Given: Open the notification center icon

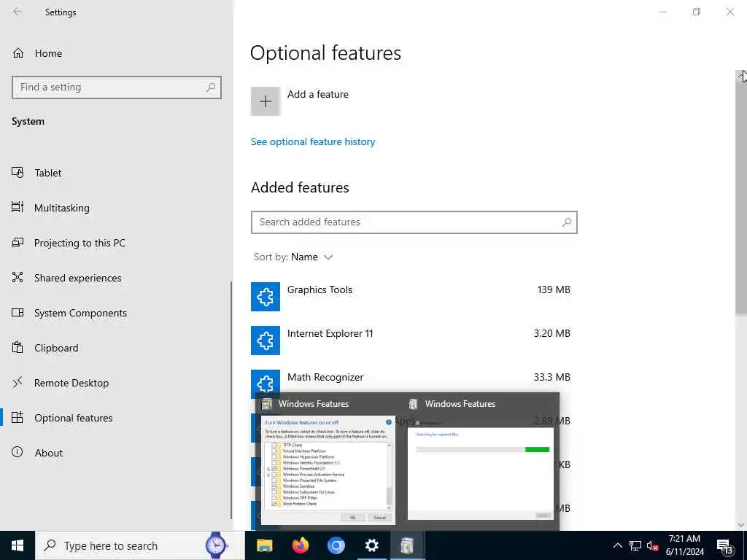Looking at the screenshot, I should pyautogui.click(x=724, y=546).
